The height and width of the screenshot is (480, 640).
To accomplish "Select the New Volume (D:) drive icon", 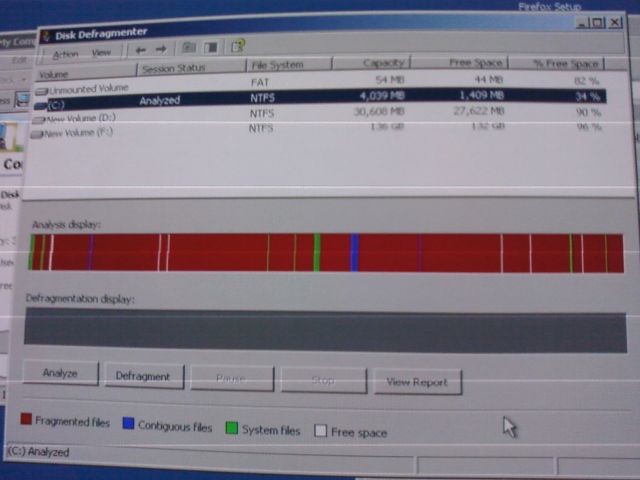I will tap(39, 120).
